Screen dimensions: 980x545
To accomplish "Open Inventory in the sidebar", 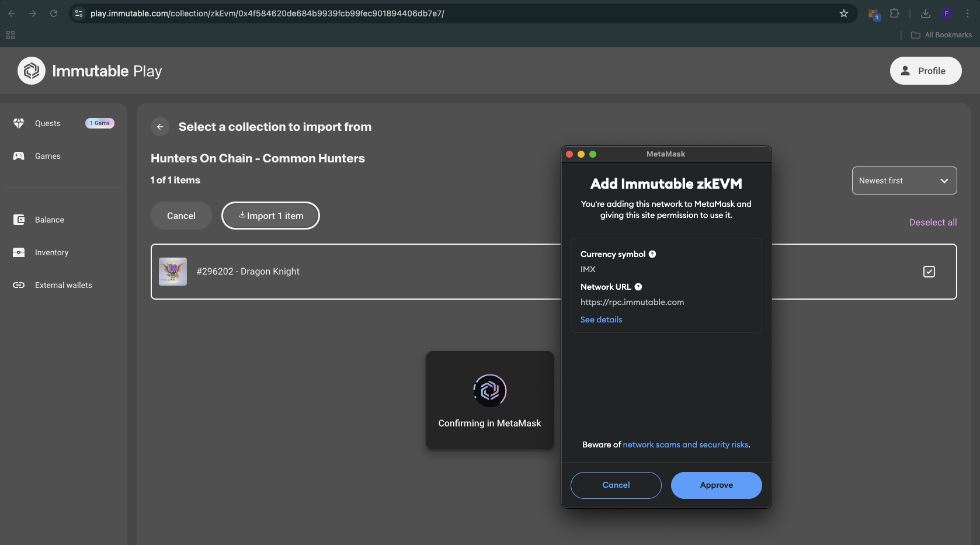I will pos(51,252).
